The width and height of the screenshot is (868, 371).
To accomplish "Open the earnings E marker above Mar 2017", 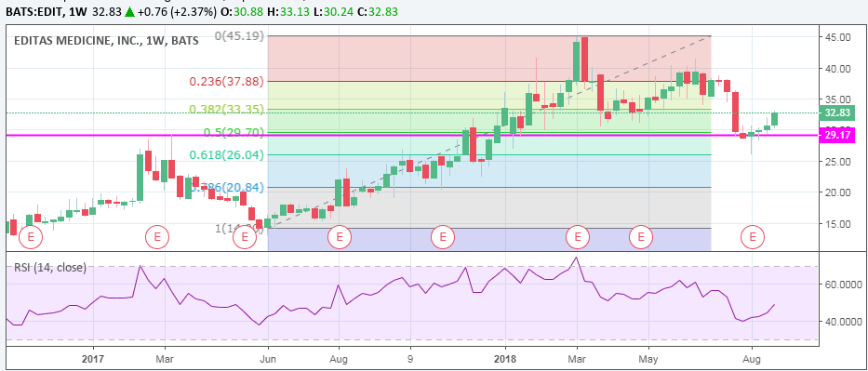I will [157, 237].
